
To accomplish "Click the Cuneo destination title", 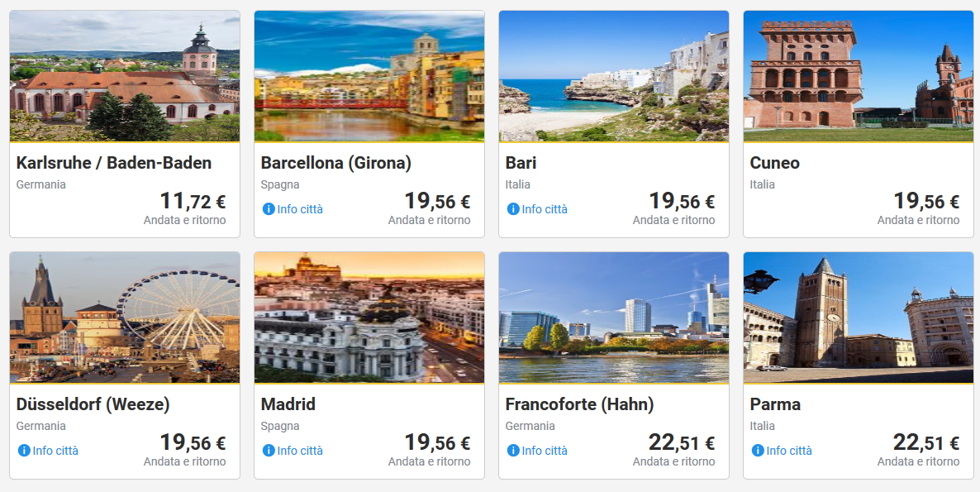I will point(775,163).
